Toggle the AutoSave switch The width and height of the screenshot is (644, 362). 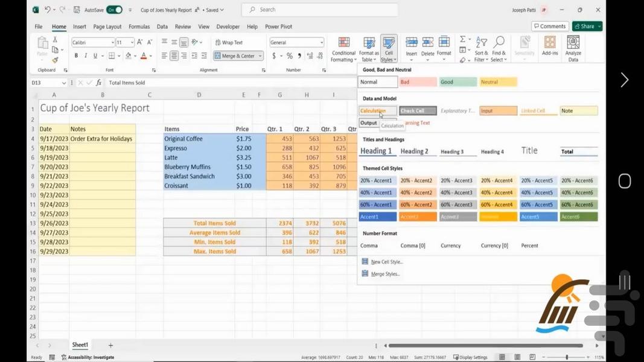114,10
